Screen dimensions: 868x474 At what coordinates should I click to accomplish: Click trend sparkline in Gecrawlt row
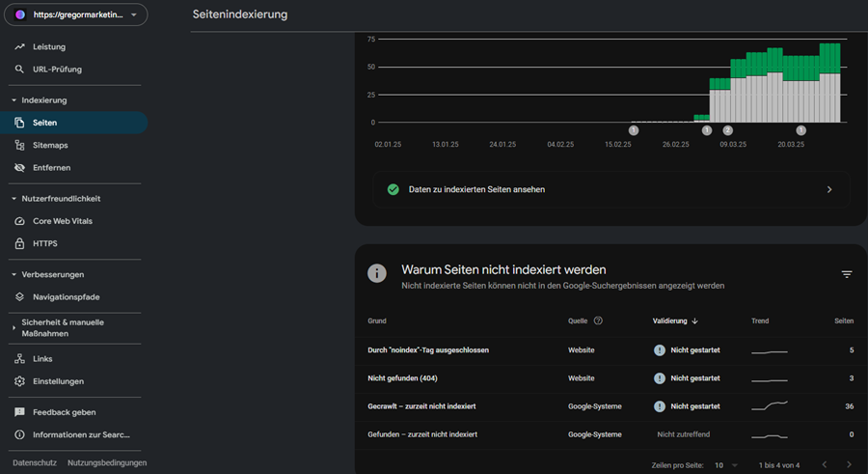770,405
